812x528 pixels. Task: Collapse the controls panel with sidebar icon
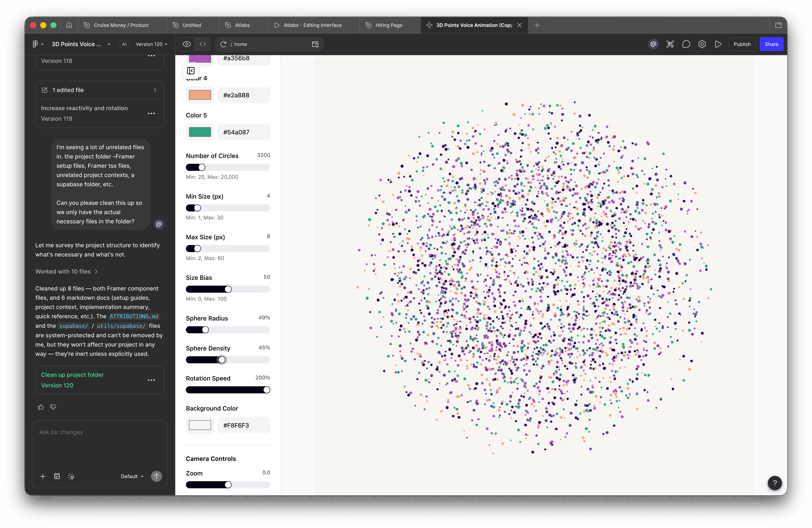pos(191,71)
